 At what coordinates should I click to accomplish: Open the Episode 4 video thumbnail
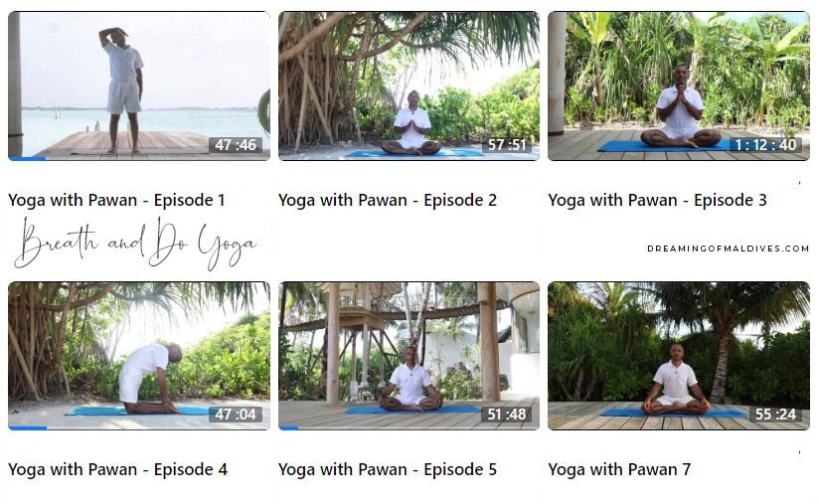pyautogui.click(x=139, y=356)
